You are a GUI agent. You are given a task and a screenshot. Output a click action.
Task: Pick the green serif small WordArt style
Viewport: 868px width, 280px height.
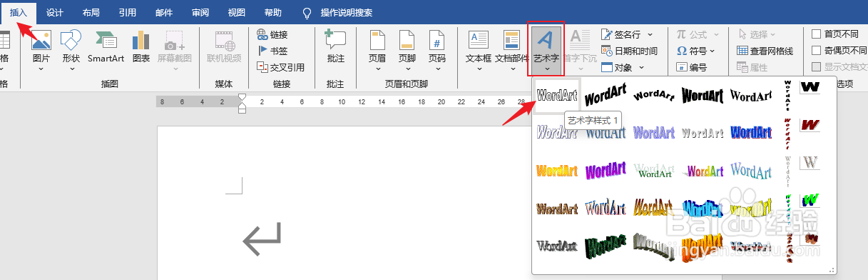pos(654,171)
